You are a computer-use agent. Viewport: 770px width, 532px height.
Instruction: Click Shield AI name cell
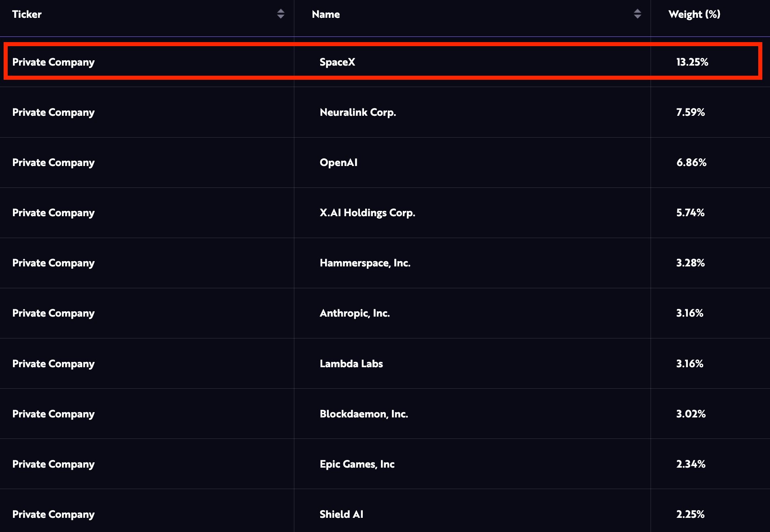click(x=341, y=515)
